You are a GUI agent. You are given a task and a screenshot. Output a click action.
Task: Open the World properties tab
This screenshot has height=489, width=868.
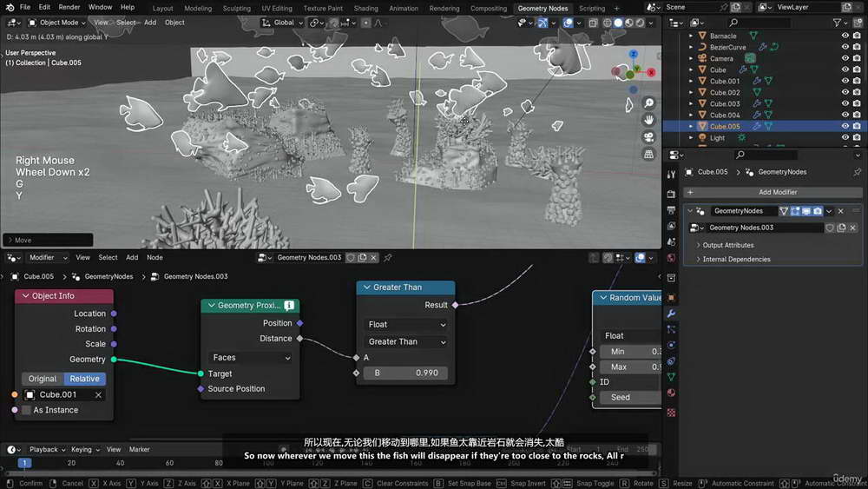click(x=672, y=258)
